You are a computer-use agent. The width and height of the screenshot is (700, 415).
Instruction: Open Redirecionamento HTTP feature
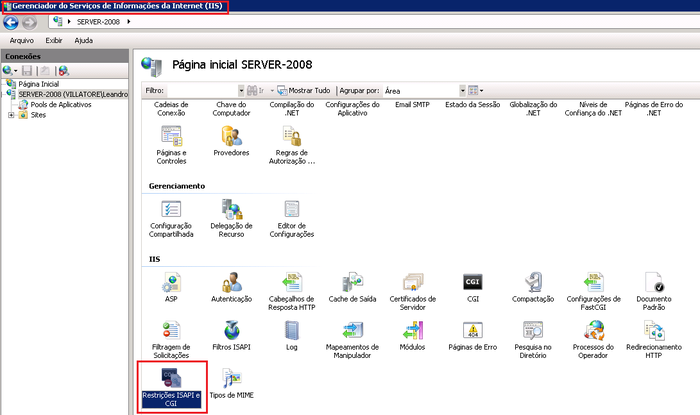click(x=654, y=340)
